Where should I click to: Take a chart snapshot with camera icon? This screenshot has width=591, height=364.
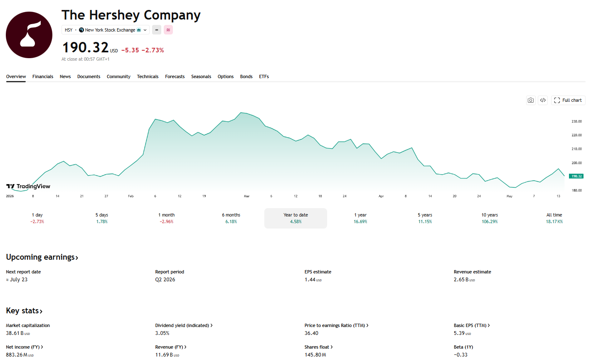pos(531,100)
